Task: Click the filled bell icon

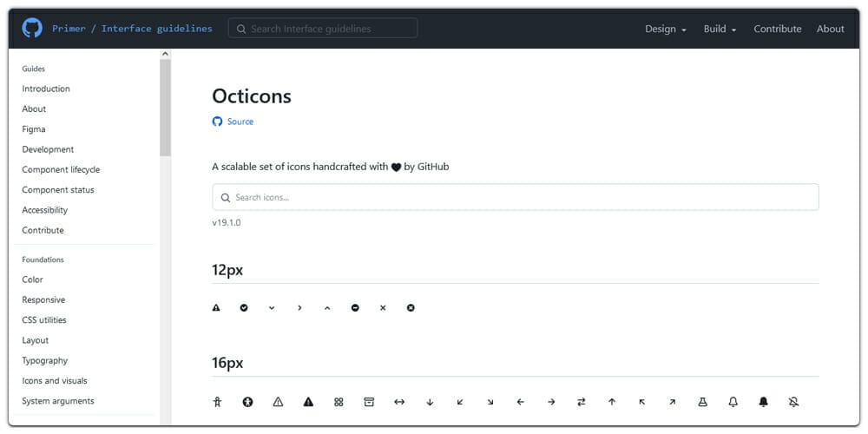Action: [764, 402]
